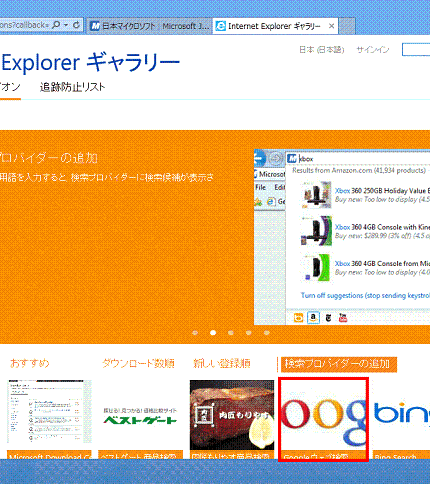Click the small new tab button
This screenshot has width=430, height=484.
347,26
